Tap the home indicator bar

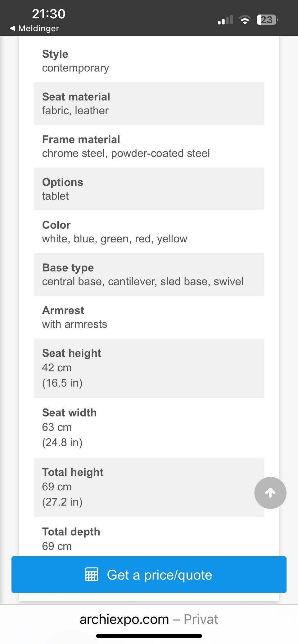pyautogui.click(x=149, y=636)
